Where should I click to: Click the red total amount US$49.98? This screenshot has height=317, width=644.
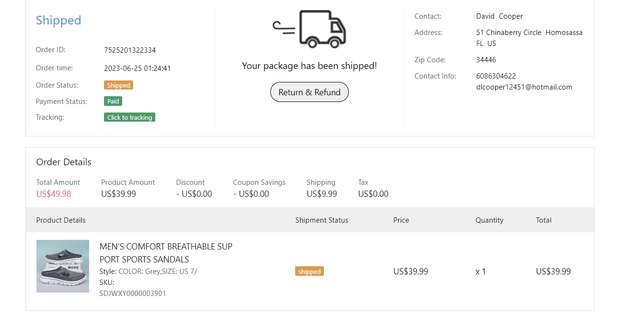click(54, 194)
